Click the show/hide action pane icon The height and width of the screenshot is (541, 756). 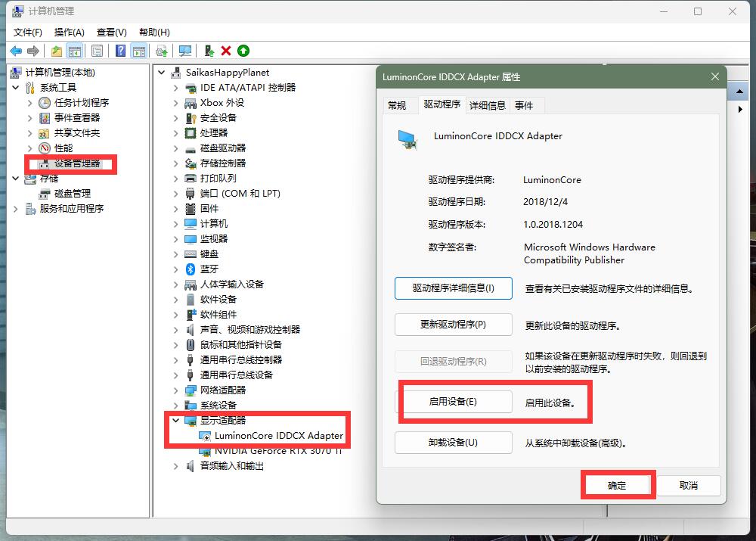(x=139, y=50)
